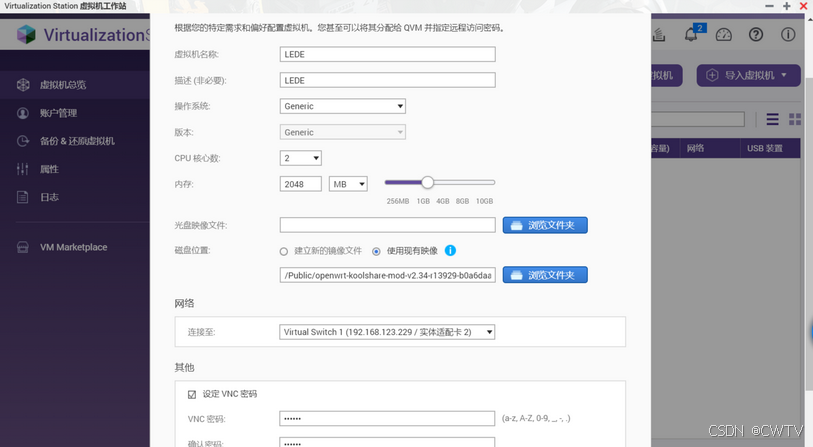This screenshot has height=447, width=813.
Task: Click the USB 装置 column header
Action: click(765, 148)
